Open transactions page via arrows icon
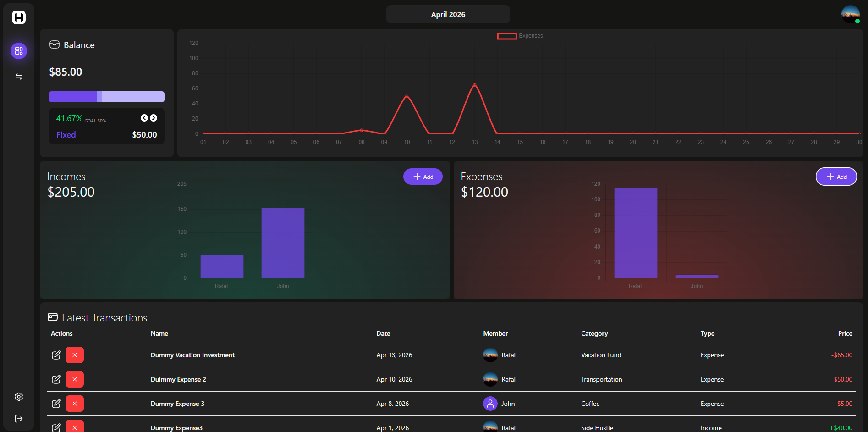Image resolution: width=868 pixels, height=432 pixels. pyautogui.click(x=19, y=77)
